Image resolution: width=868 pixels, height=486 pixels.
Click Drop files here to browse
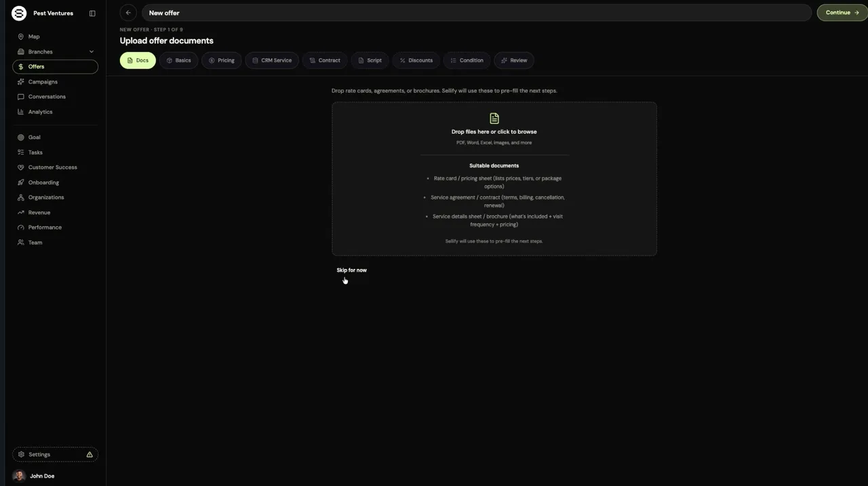(x=494, y=132)
